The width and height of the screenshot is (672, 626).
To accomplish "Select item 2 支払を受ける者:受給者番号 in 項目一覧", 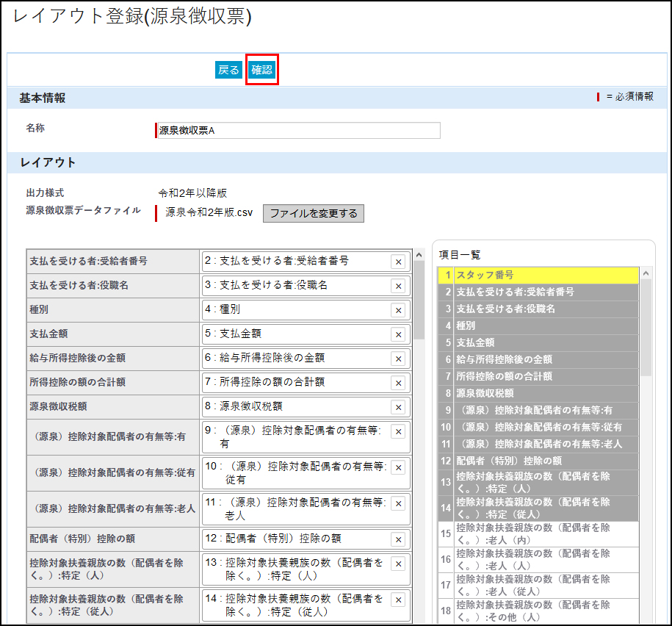I will 538,292.
